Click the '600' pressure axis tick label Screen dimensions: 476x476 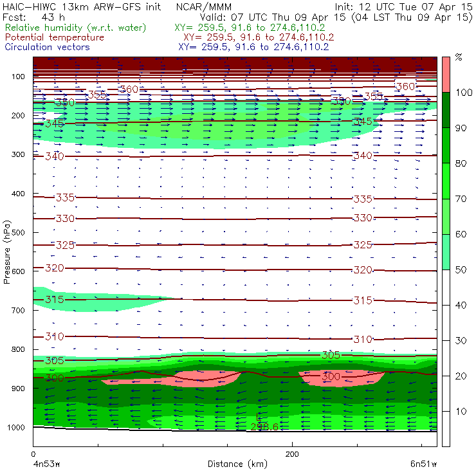click(18, 271)
